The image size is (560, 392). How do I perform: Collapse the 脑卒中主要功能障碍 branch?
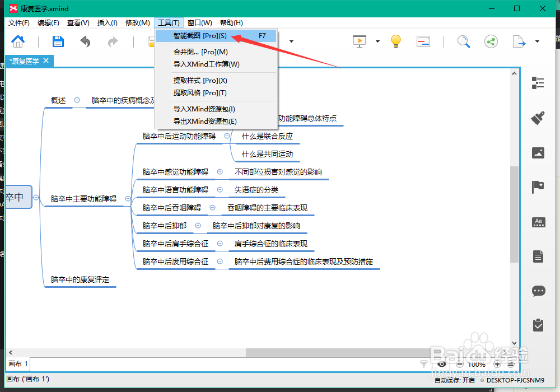(128, 198)
